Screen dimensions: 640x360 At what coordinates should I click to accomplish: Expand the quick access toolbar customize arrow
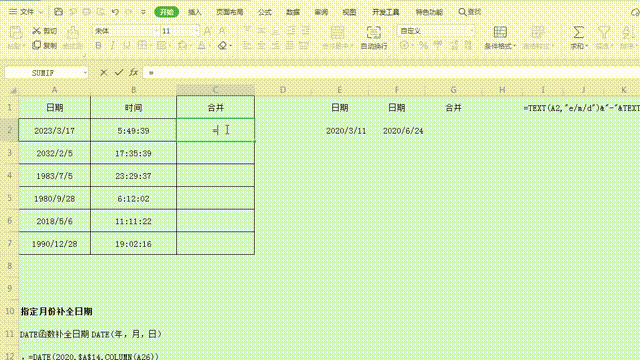point(143,12)
